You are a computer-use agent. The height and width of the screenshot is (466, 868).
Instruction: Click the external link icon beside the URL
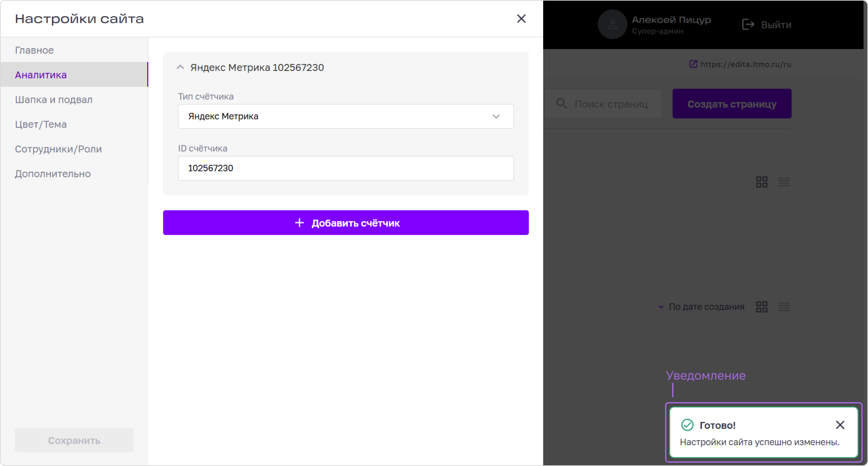pos(693,64)
